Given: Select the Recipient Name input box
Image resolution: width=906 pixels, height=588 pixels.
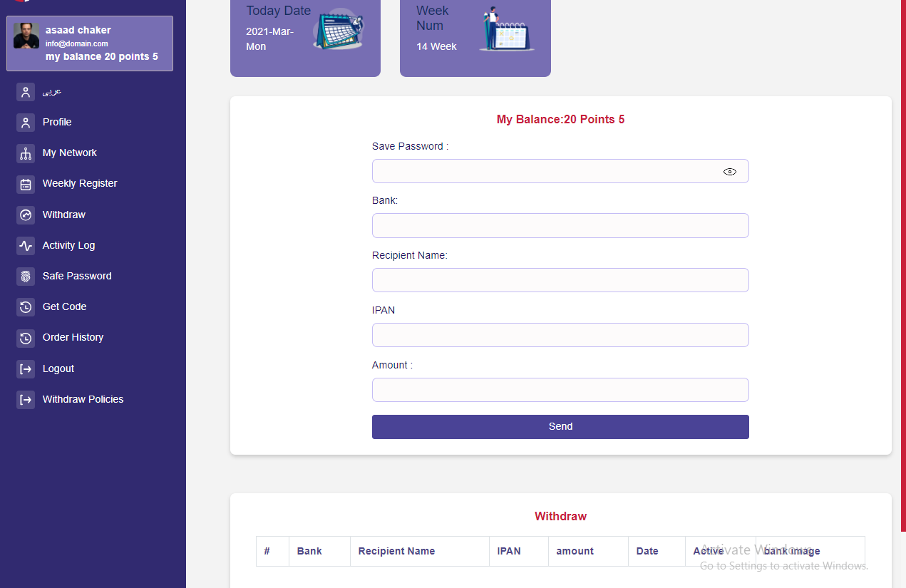Looking at the screenshot, I should point(560,280).
